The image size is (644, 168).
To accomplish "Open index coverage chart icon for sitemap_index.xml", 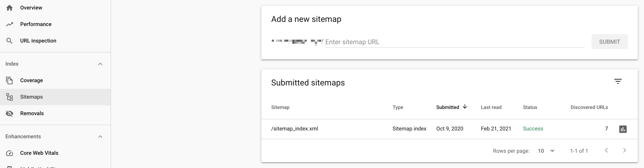I will click(x=623, y=129).
